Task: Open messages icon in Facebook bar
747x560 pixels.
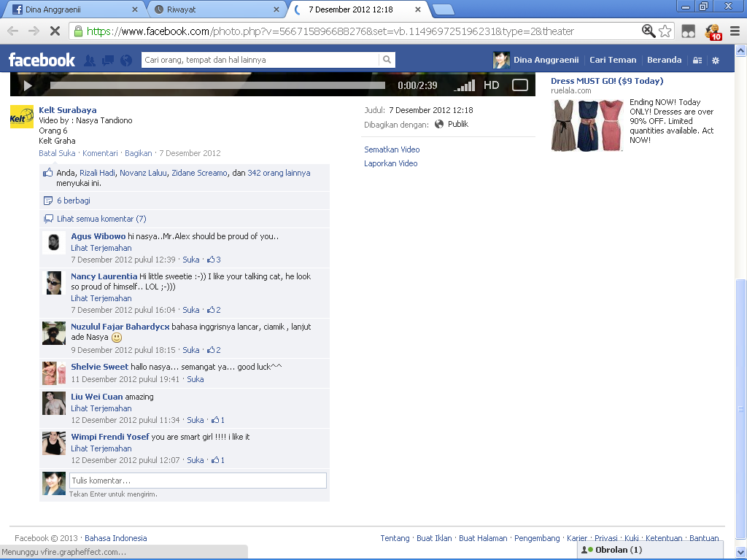Action: pos(108,61)
